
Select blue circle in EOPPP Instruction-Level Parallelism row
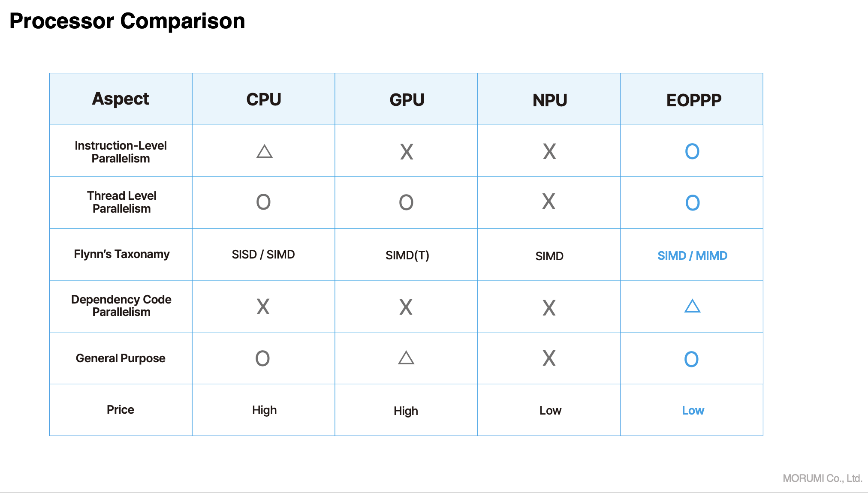click(692, 151)
